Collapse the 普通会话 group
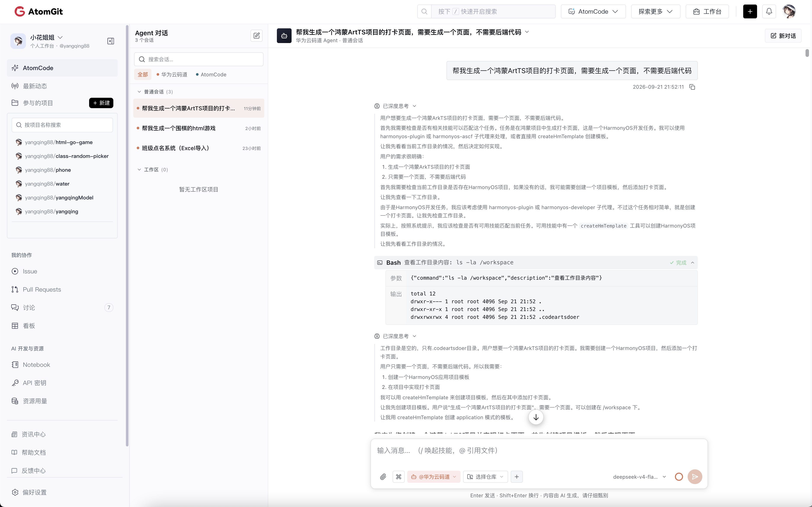 139,91
